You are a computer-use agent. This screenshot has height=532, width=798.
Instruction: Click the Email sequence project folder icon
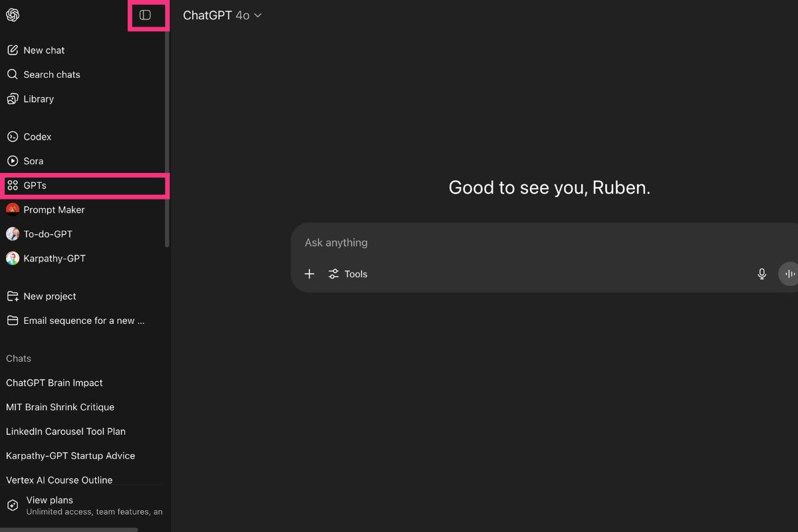13,321
